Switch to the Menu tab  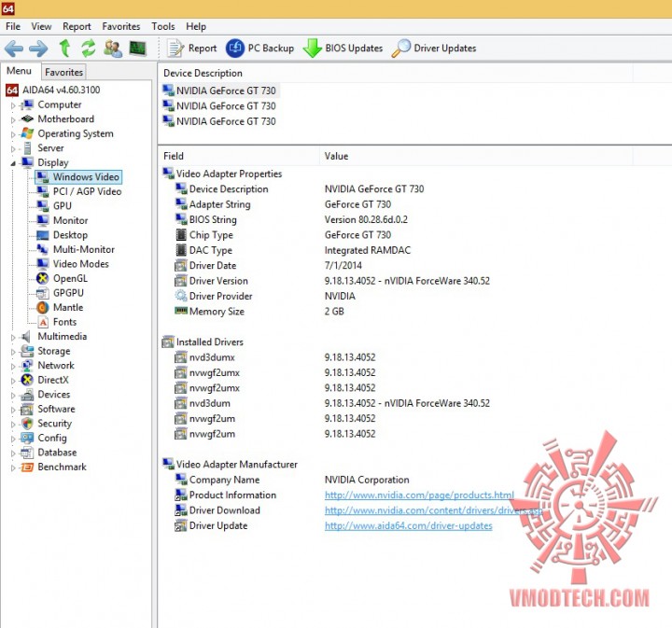pyautogui.click(x=19, y=71)
